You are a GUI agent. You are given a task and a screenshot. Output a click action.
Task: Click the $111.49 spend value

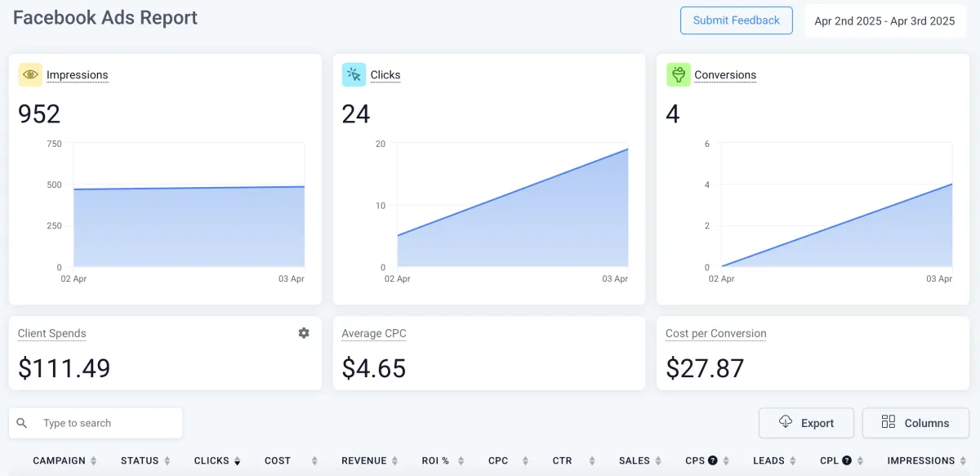pos(65,368)
